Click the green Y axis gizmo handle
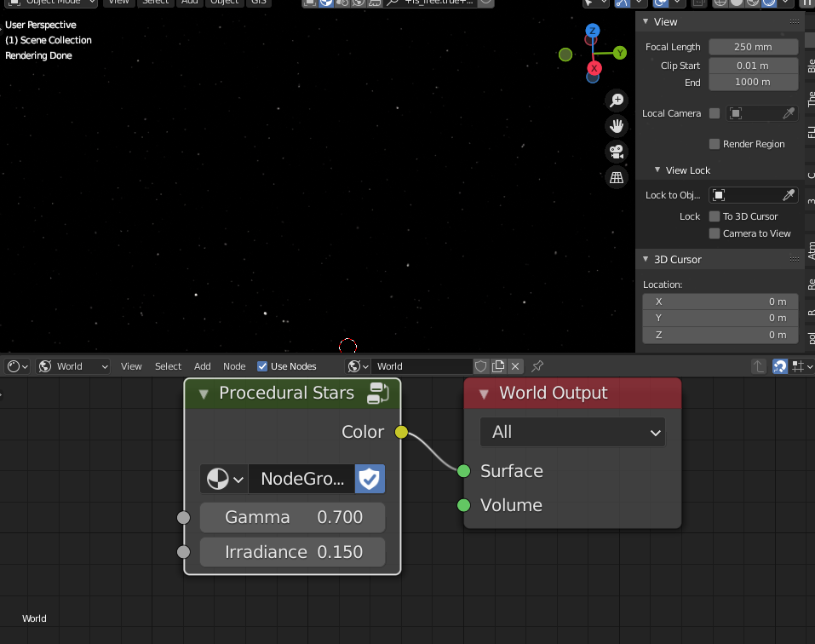Viewport: 815px width, 644px height. 620,53
